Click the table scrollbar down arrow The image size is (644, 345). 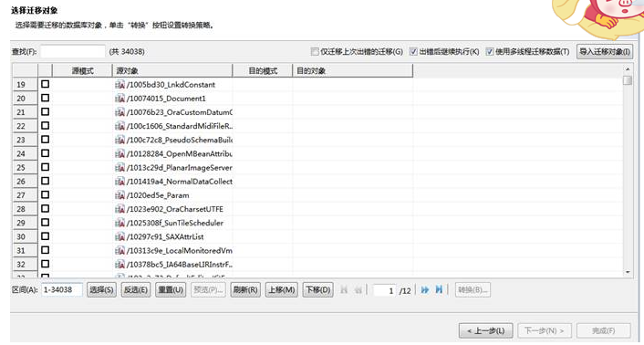click(628, 272)
